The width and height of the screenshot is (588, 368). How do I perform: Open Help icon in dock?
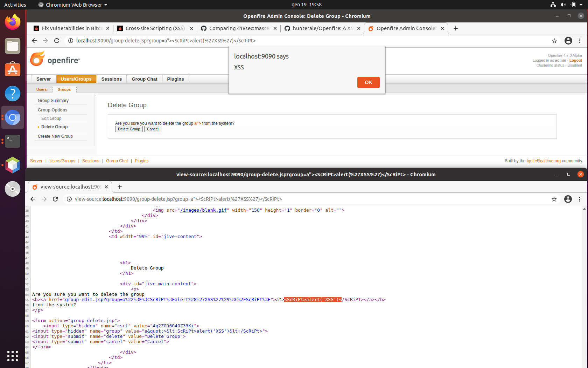(13, 94)
